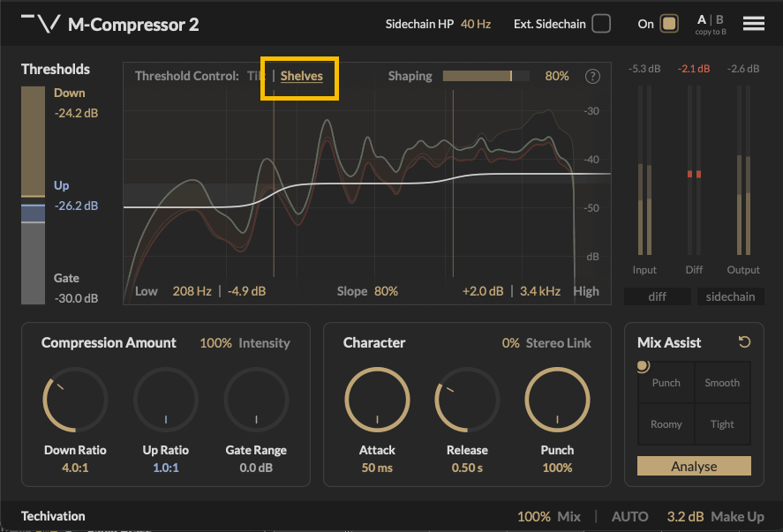Click the Output level meter bars
The width and height of the screenshot is (783, 532).
pyautogui.click(x=743, y=170)
